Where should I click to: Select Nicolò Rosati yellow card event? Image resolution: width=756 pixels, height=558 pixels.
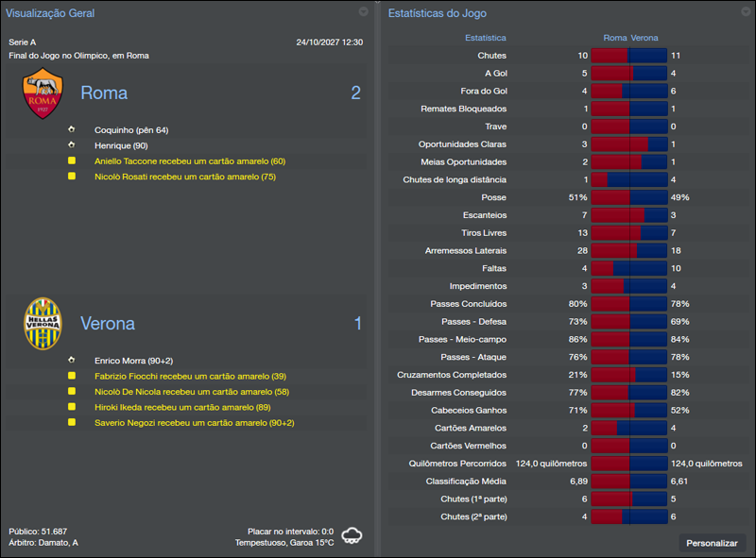pos(185,177)
